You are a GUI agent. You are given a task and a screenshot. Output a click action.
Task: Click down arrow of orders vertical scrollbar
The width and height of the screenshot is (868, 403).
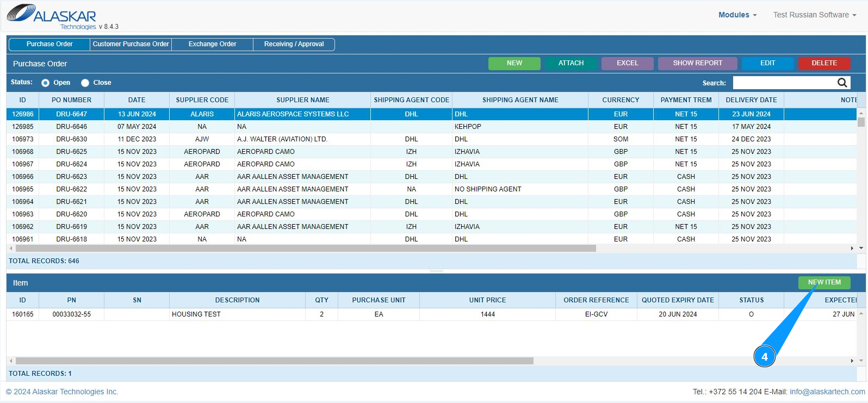pyautogui.click(x=861, y=248)
